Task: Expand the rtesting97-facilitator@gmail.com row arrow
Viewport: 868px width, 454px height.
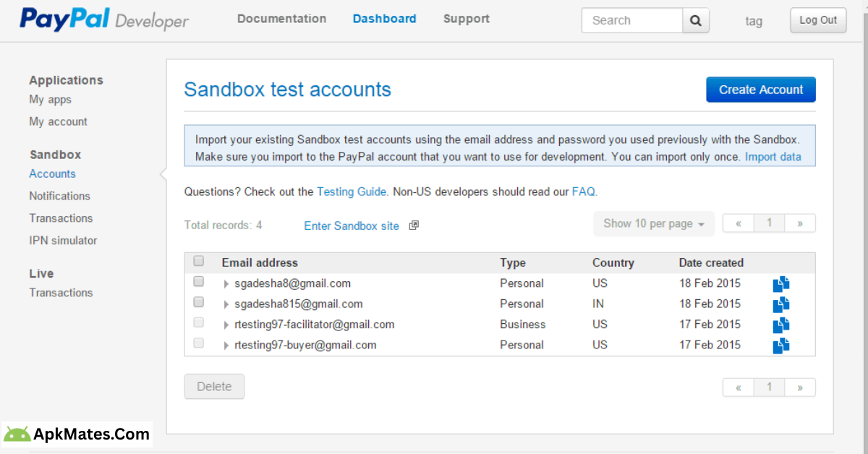Action: click(226, 325)
